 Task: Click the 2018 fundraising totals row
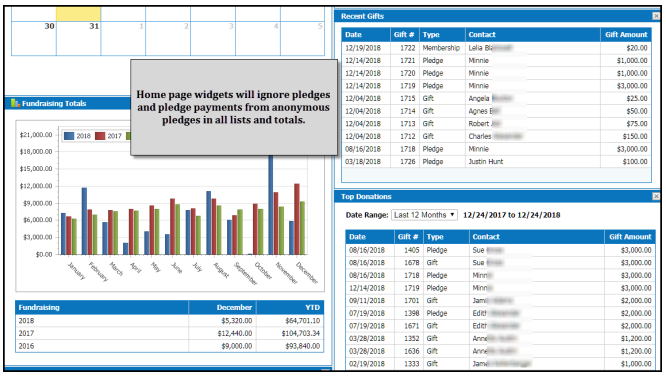[x=169, y=321]
